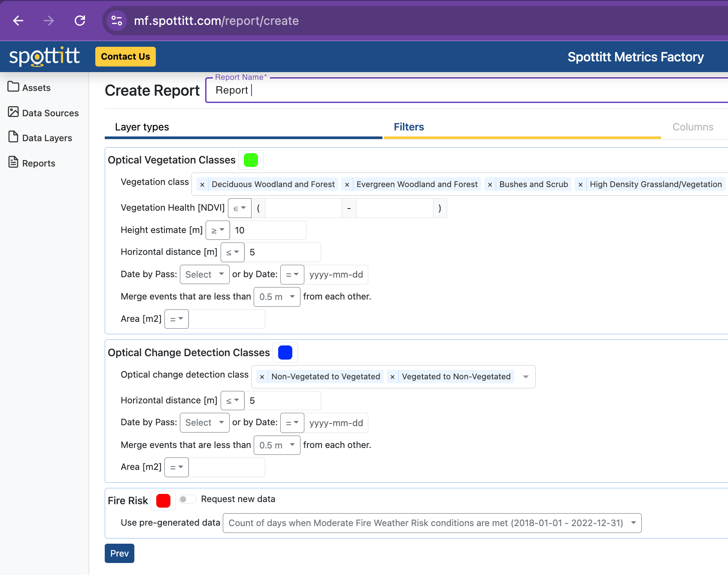The height and width of the screenshot is (575, 728).
Task: Switch to the Columns tab
Action: point(692,127)
